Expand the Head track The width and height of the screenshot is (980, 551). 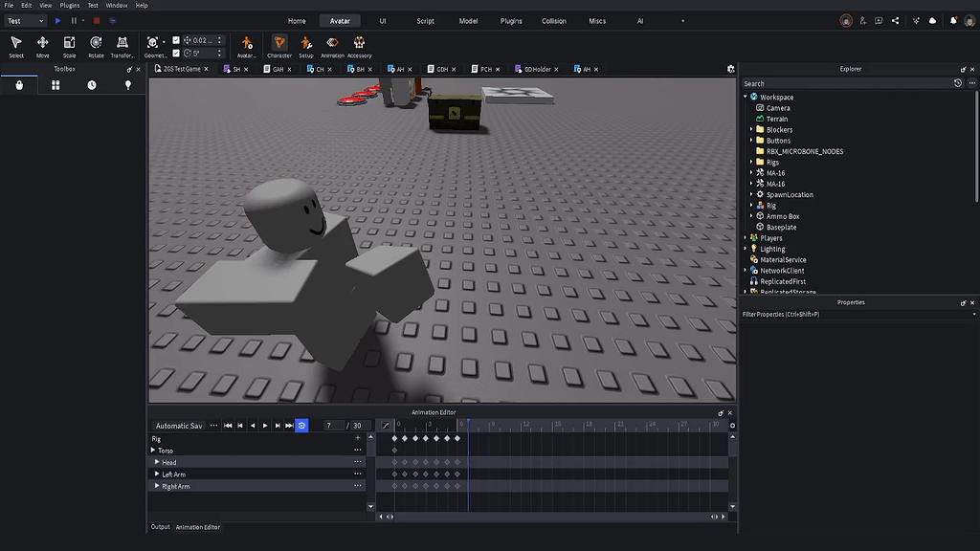pos(157,462)
